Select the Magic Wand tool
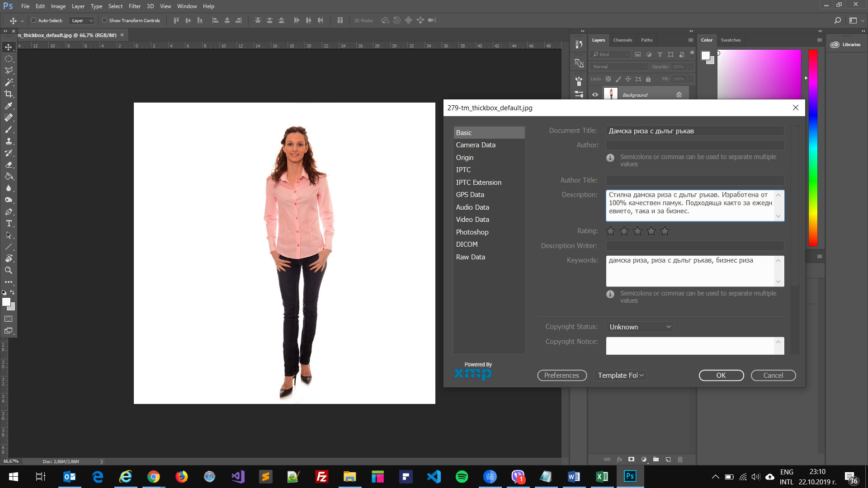 pyautogui.click(x=9, y=82)
